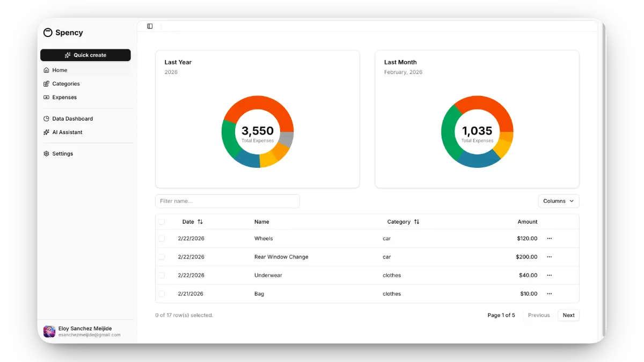This screenshot has width=644, height=362.
Task: Open the Categories section via its grid icon
Action: (x=47, y=84)
